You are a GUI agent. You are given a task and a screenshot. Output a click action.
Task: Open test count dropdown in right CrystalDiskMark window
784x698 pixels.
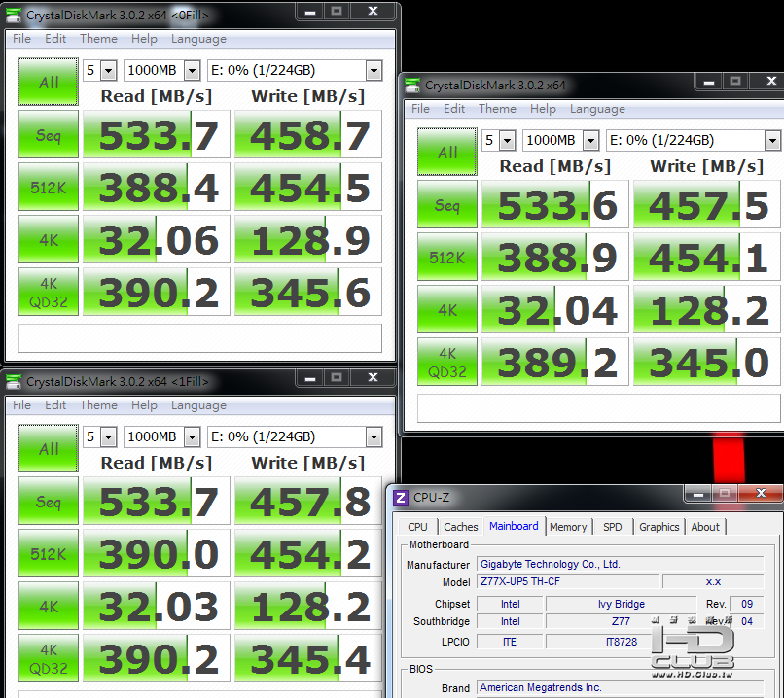tap(508, 141)
